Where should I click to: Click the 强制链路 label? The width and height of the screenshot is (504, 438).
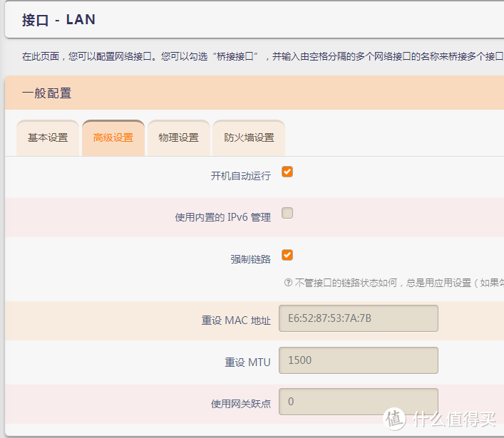pos(250,259)
